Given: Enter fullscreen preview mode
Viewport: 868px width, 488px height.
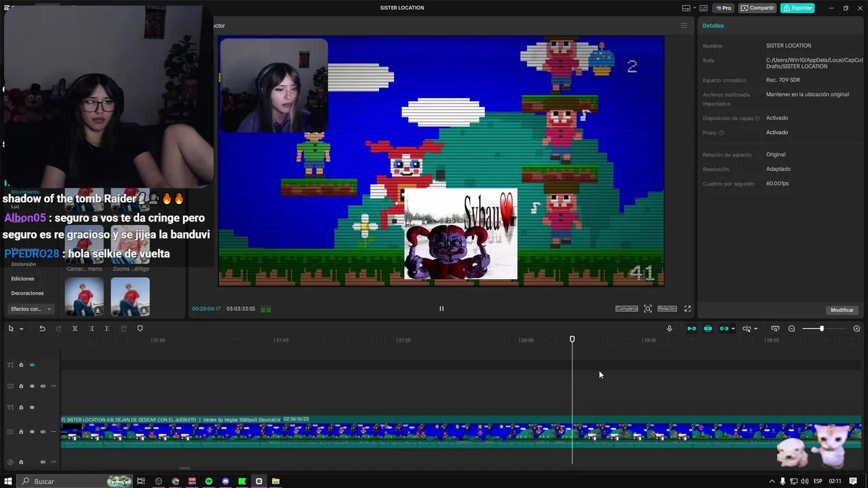Looking at the screenshot, I should tap(687, 308).
